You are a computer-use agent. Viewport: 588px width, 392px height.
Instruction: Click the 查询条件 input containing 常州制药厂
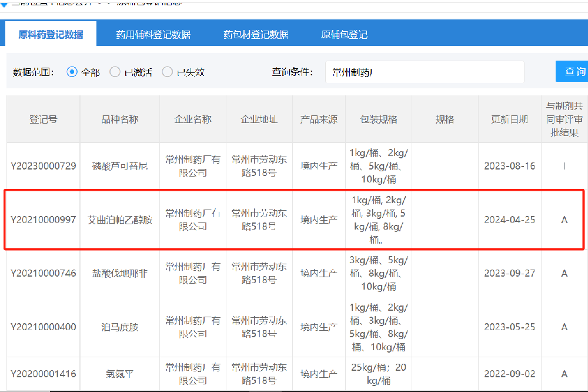pyautogui.click(x=423, y=71)
